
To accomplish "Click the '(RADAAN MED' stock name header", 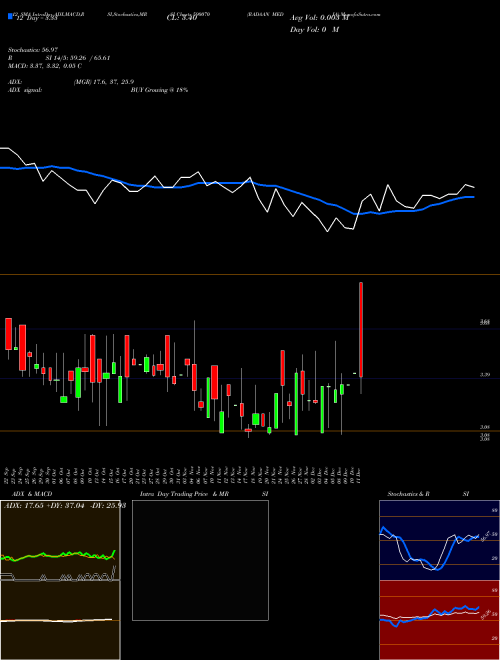I will coord(265,14).
